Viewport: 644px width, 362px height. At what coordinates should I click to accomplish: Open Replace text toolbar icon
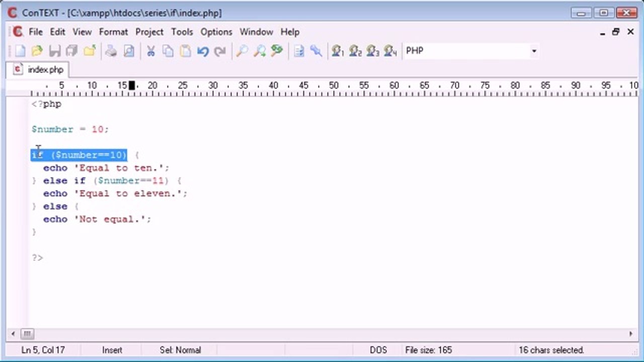pos(277,51)
